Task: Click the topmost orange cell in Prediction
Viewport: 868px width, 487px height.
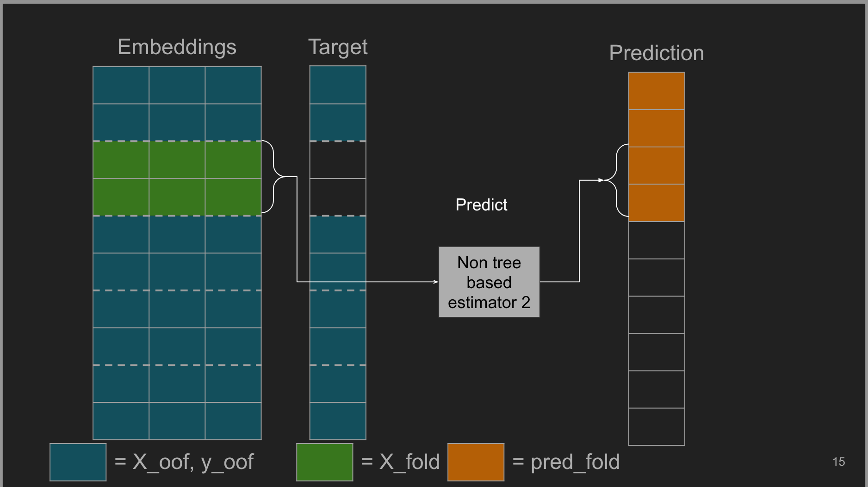Action: [x=656, y=91]
